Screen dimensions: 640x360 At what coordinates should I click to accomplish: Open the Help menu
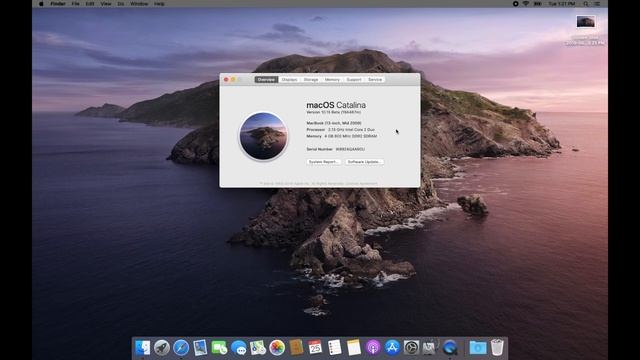pyautogui.click(x=159, y=4)
